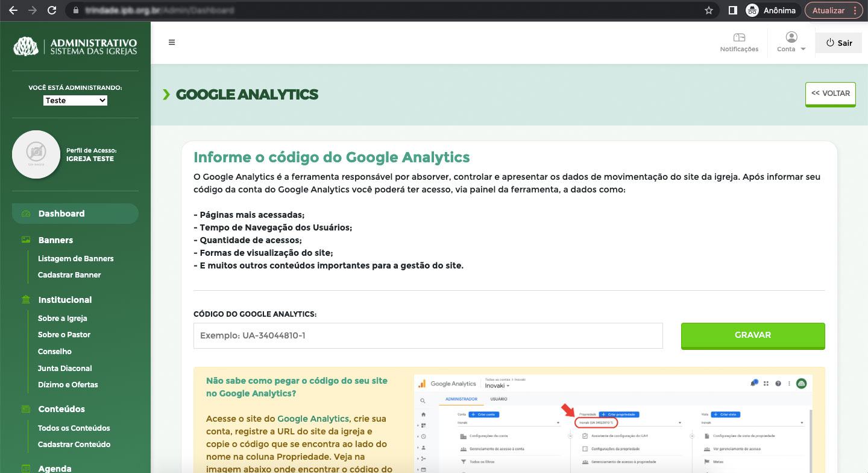Click the << VOLTAR button
The image size is (868, 473).
pos(830,94)
